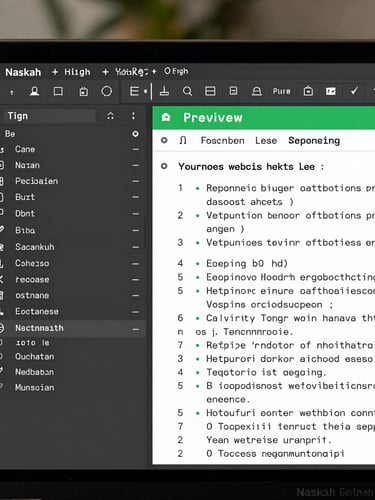Click the two-row layout icon in toolbar
Screen dimensions: 375x500
pyautogui.click(x=210, y=91)
